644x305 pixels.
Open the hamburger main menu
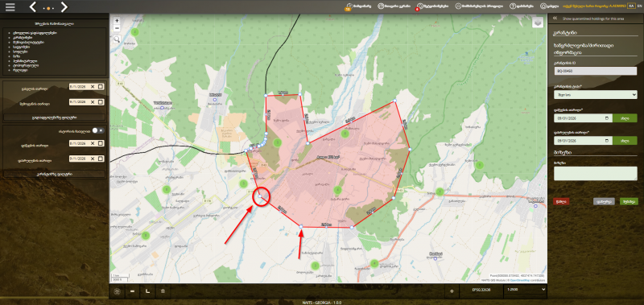pos(10,7)
